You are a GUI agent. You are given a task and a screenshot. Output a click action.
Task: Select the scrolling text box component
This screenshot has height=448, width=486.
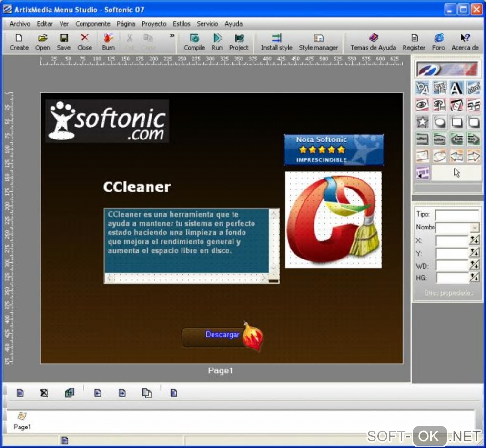click(x=439, y=88)
